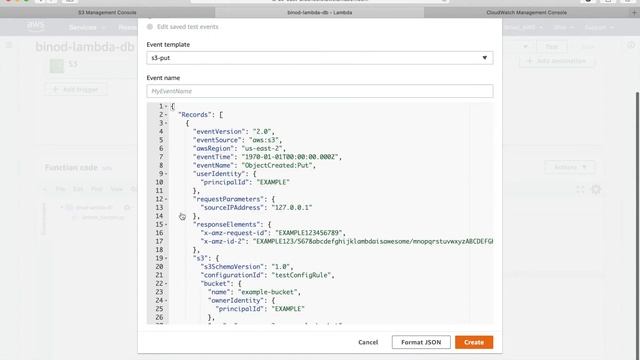Cancel the test event dialog

coord(368,342)
